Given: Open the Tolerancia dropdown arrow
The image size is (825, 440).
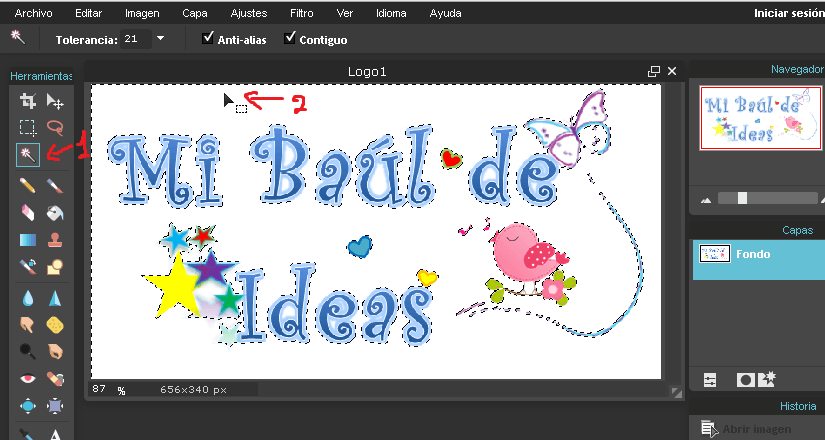Looking at the screenshot, I should tap(160, 39).
